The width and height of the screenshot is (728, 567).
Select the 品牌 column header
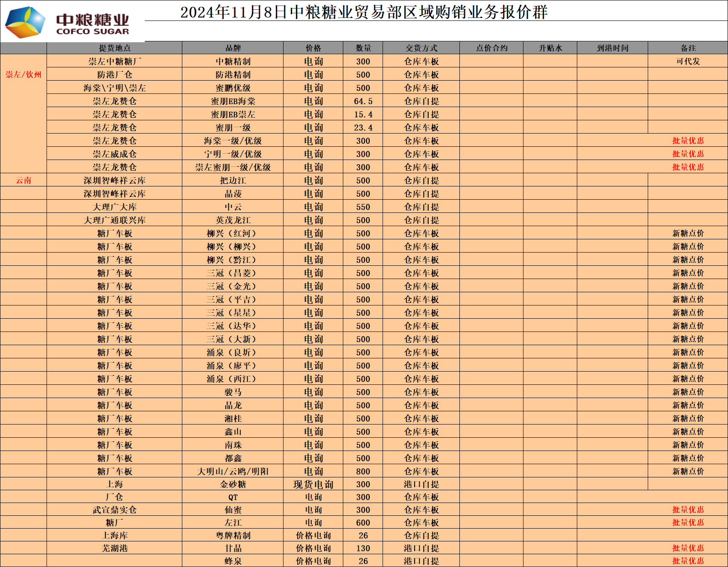[233, 48]
